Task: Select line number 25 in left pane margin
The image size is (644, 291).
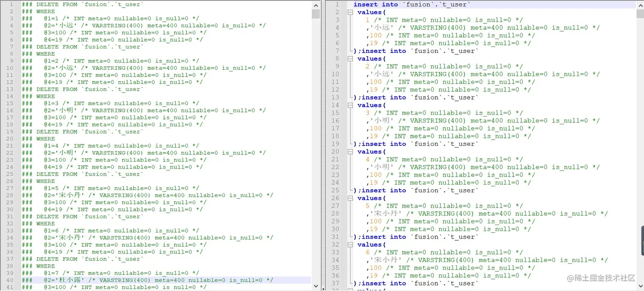Action: [x=10, y=174]
